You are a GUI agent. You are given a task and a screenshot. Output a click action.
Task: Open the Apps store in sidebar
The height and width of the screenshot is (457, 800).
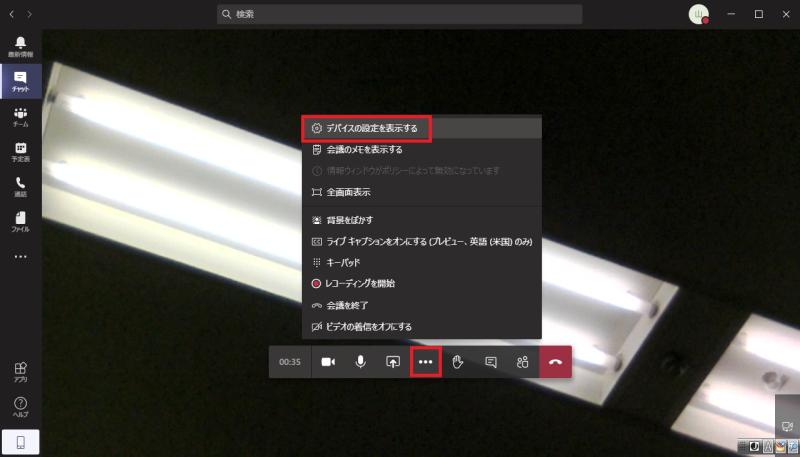click(20, 372)
